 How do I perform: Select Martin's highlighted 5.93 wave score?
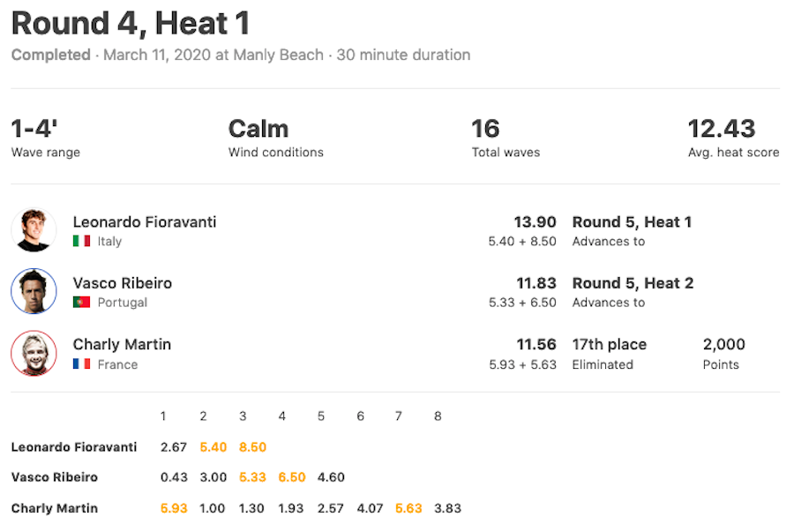coord(174,507)
